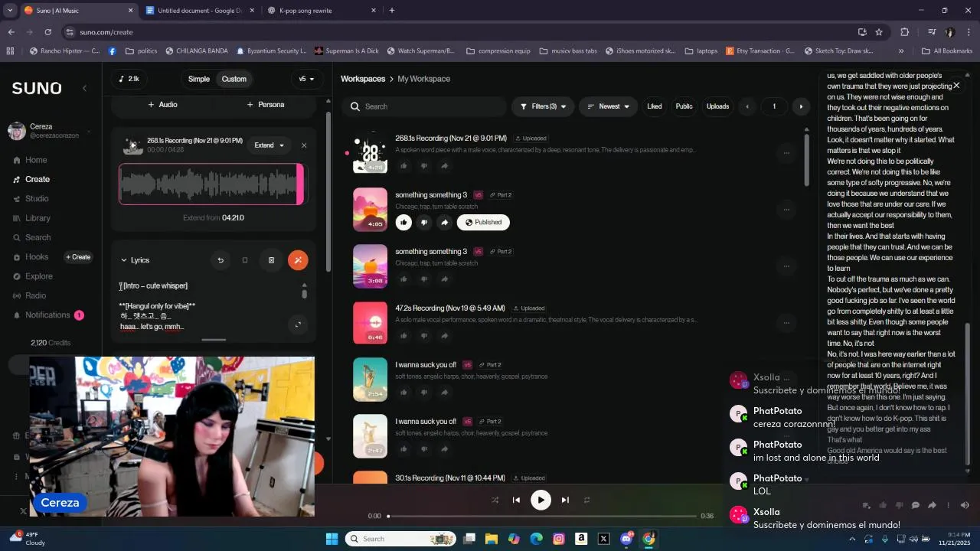The width and height of the screenshot is (980, 551).
Task: Switch to K-pop song rewrite tab
Action: coord(322,11)
